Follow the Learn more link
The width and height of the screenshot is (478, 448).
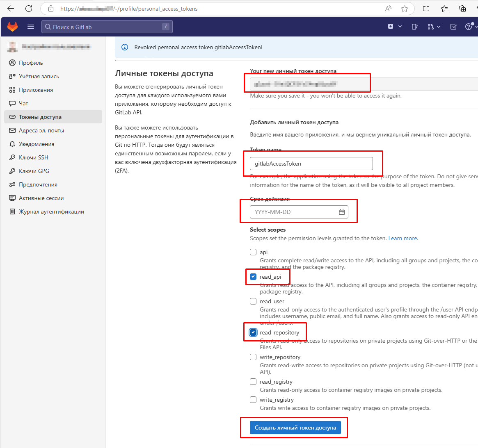click(403, 238)
